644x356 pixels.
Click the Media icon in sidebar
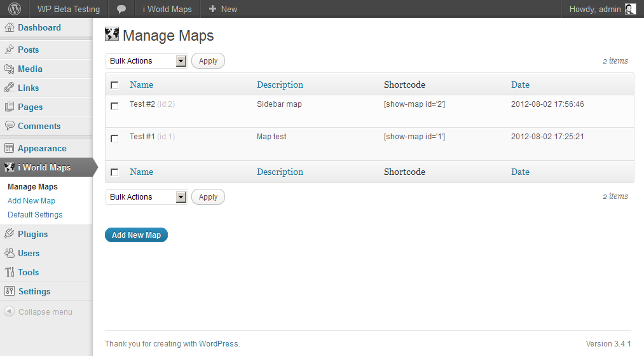point(10,69)
